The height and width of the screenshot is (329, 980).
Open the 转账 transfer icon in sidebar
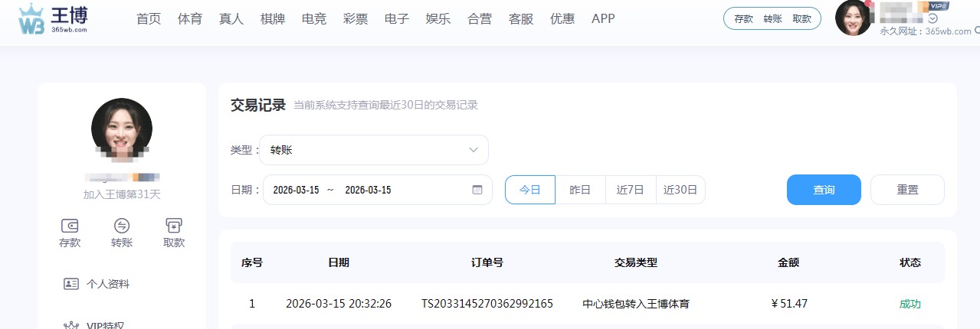point(122,226)
